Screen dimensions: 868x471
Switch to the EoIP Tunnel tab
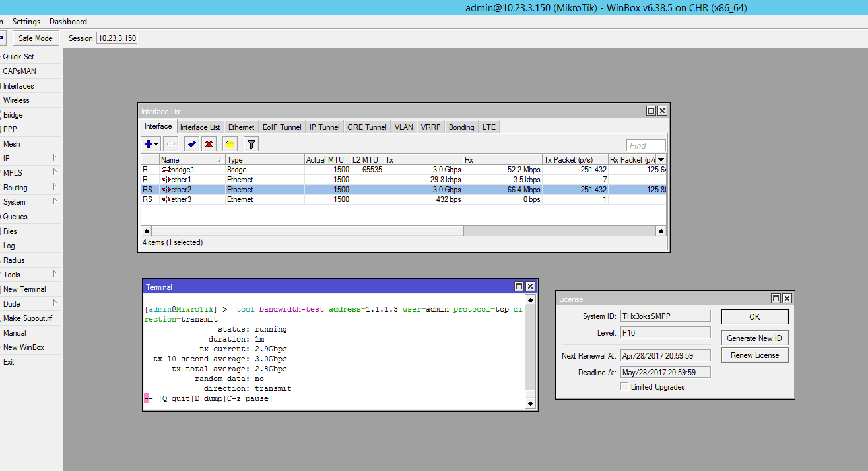282,127
